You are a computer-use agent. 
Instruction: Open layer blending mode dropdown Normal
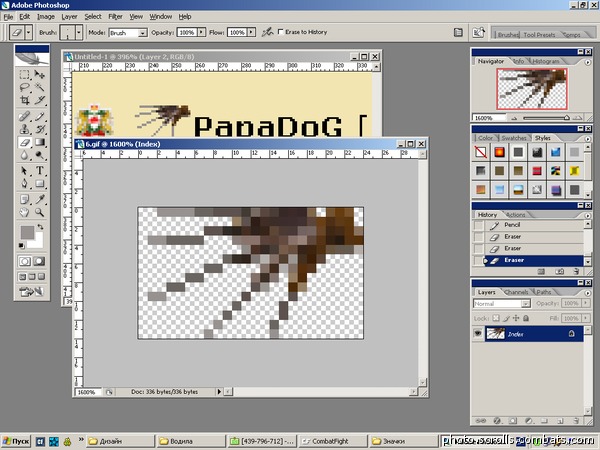tap(502, 303)
